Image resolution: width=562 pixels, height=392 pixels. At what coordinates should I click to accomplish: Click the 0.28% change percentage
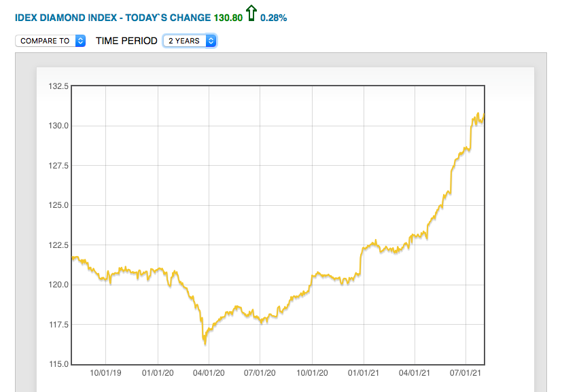[x=273, y=18]
